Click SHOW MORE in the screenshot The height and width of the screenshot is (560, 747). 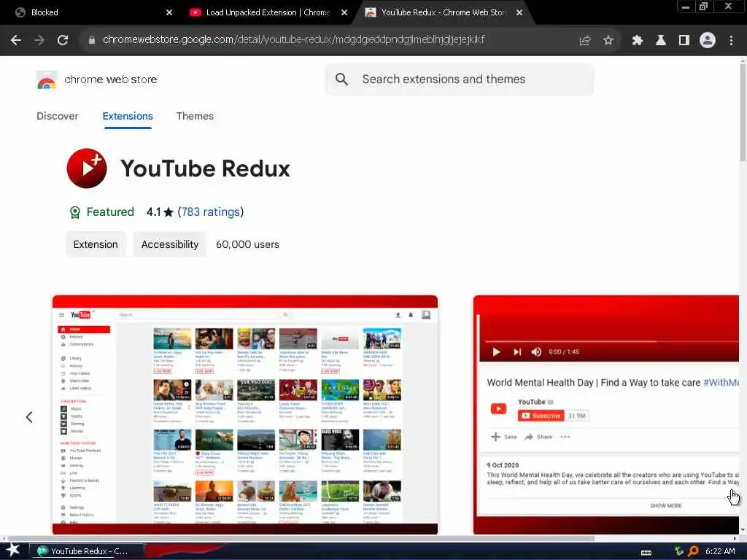[x=666, y=506]
